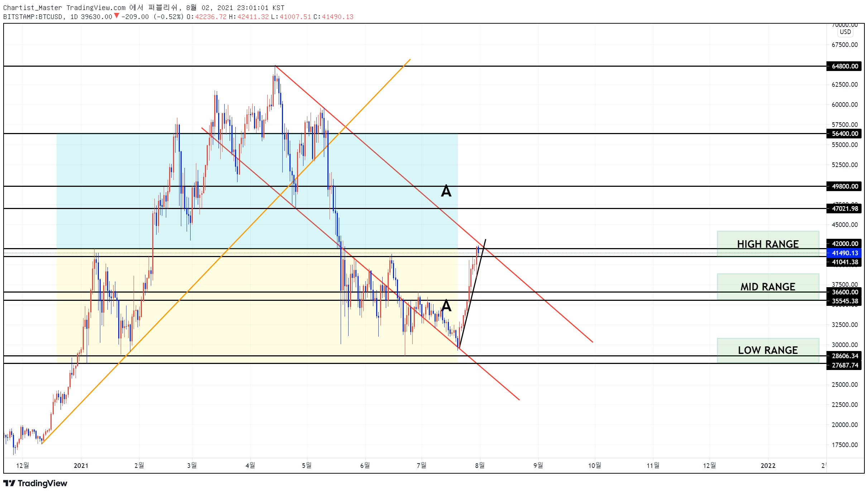This screenshot has height=493, width=868.
Task: Select the HIGH RANGE box
Action: click(x=768, y=244)
